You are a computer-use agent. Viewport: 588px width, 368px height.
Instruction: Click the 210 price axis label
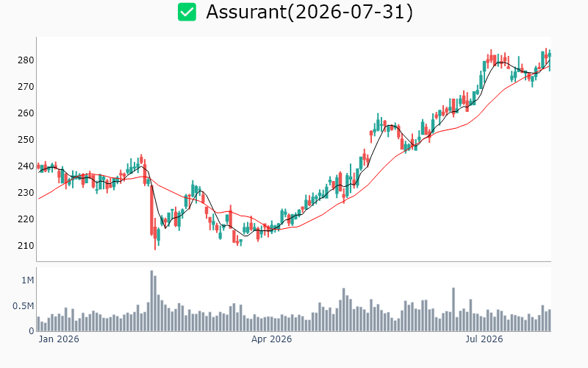pos(26,246)
